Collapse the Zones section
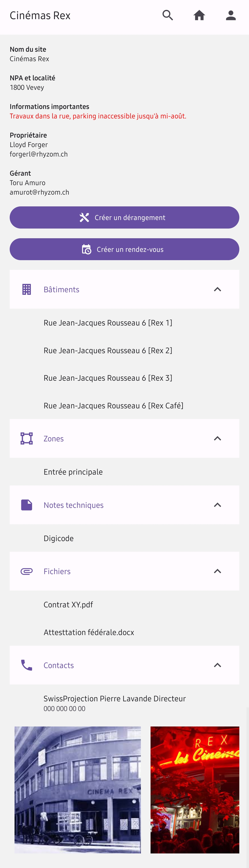The width and height of the screenshot is (249, 868). [x=217, y=438]
